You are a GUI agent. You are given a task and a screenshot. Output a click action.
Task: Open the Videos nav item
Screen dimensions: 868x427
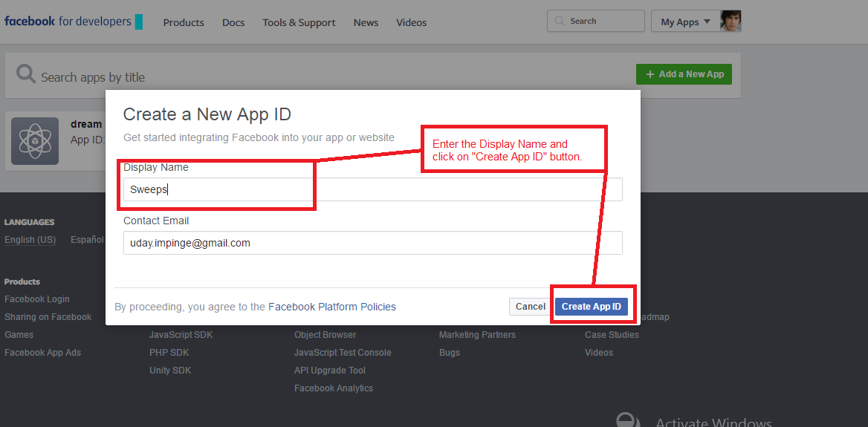point(411,23)
